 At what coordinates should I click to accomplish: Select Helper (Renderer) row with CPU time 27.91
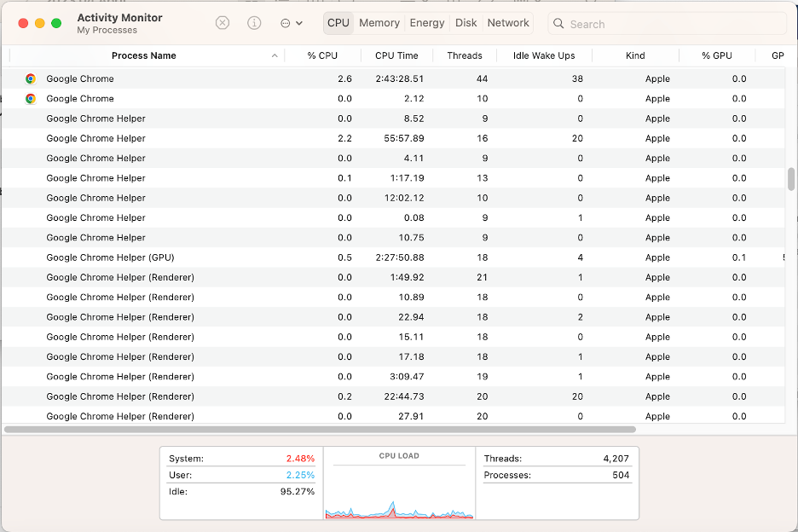point(393,415)
